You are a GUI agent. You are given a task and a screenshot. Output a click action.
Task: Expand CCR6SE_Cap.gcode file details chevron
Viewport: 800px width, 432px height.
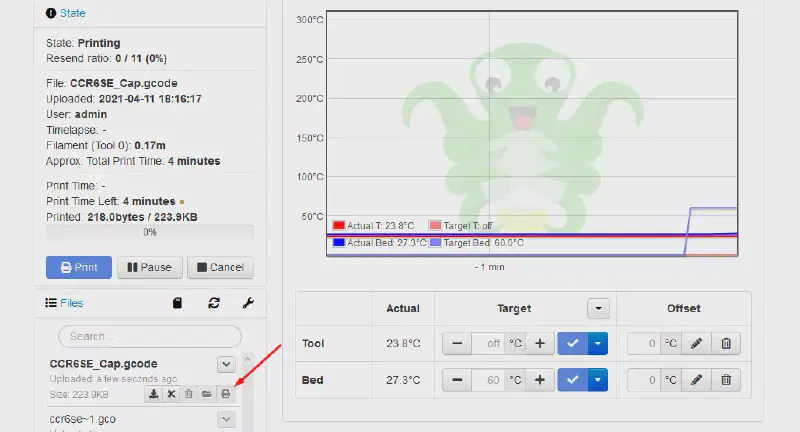pos(226,364)
